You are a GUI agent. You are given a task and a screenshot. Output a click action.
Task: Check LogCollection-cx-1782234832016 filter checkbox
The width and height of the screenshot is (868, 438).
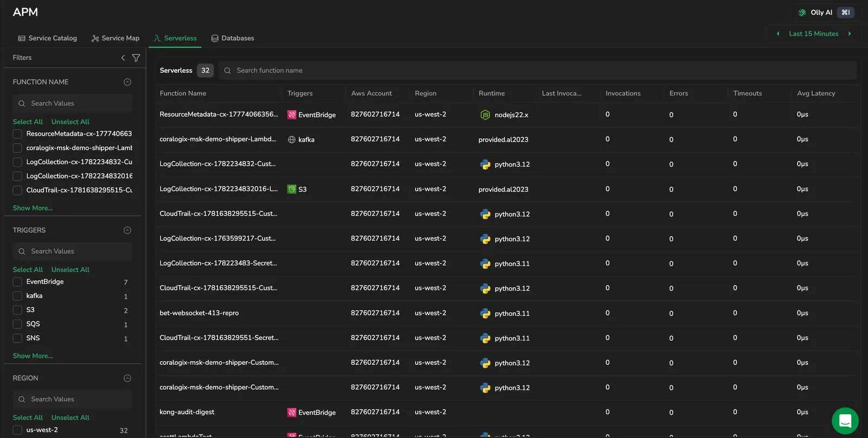point(17,176)
